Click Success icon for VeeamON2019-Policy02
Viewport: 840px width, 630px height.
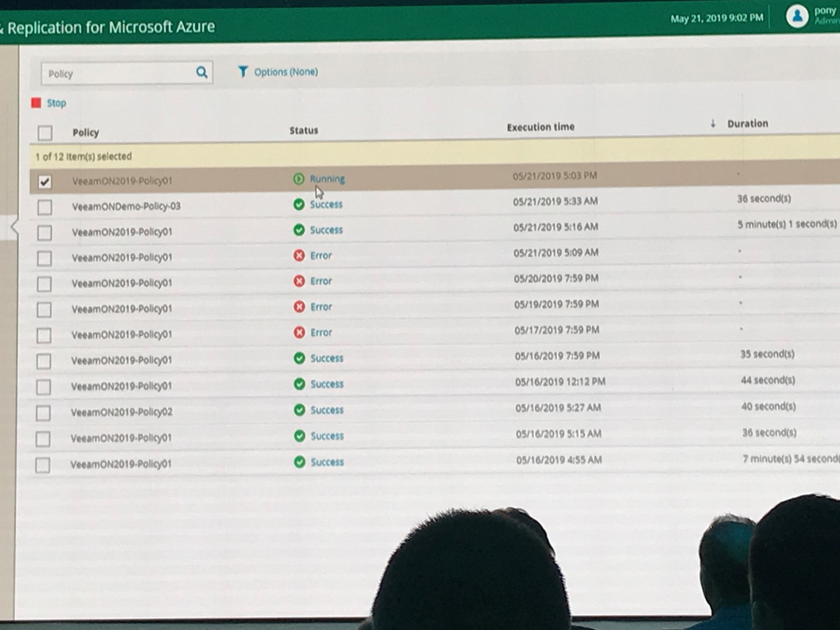(x=299, y=410)
